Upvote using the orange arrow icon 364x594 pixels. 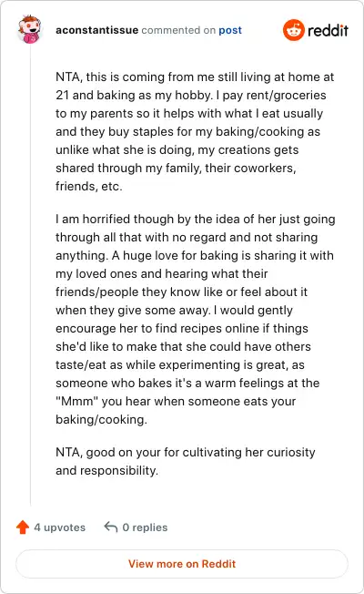(x=23, y=527)
